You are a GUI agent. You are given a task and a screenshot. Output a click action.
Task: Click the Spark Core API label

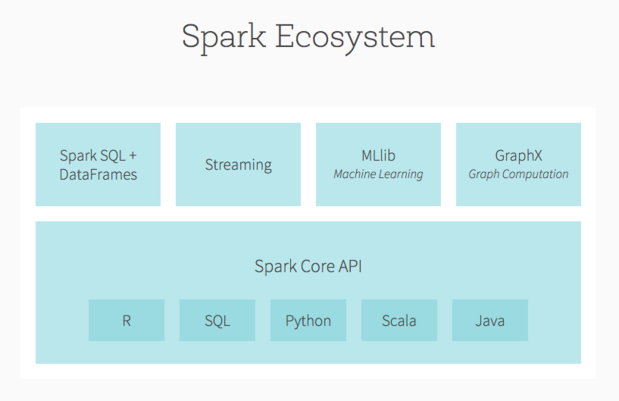tap(308, 266)
